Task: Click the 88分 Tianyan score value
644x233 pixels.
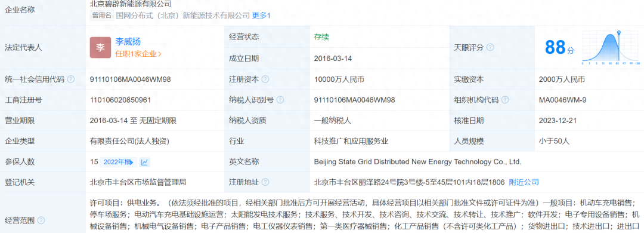Action: (x=559, y=47)
